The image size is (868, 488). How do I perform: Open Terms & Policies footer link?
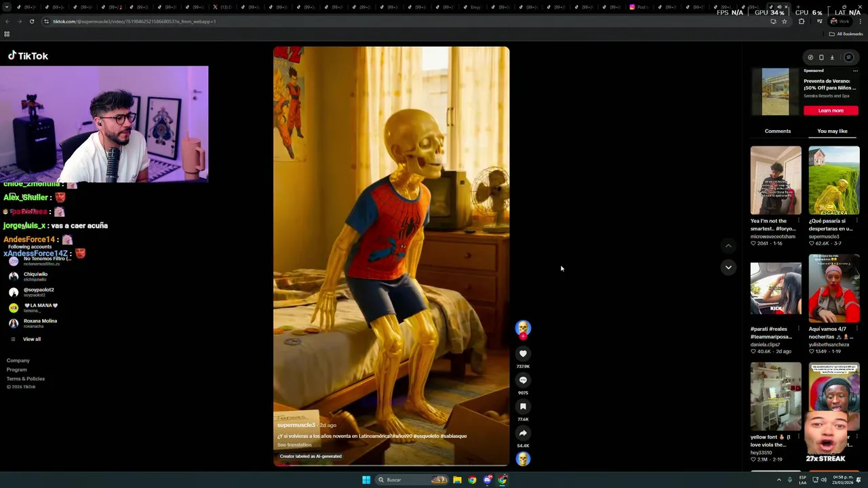[x=26, y=378]
